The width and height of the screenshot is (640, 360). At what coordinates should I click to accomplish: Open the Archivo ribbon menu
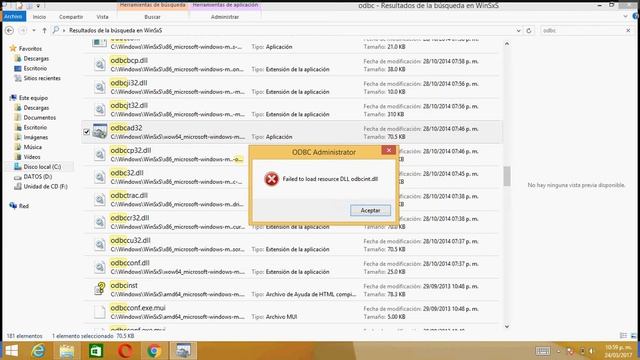tap(13, 17)
